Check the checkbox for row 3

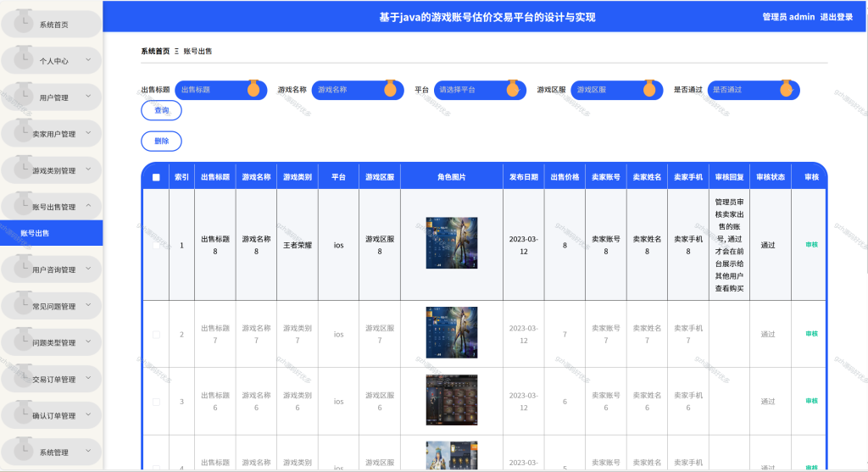point(156,403)
